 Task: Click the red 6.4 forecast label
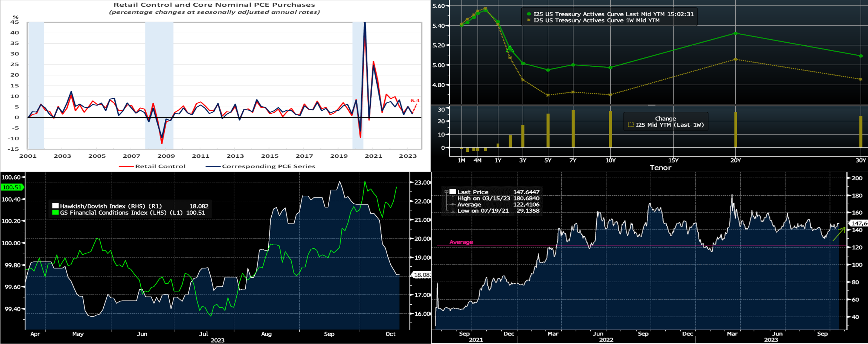click(x=415, y=101)
